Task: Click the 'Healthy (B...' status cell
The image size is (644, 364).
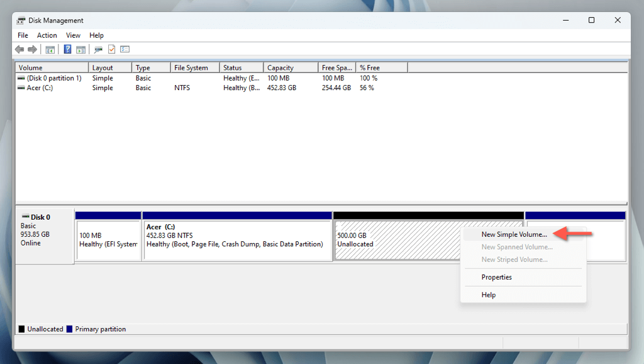Action: click(241, 88)
